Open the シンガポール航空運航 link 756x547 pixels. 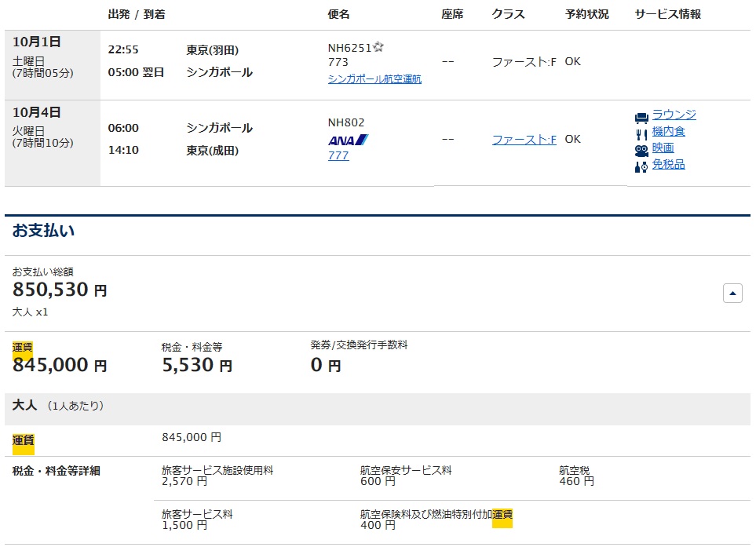click(374, 79)
